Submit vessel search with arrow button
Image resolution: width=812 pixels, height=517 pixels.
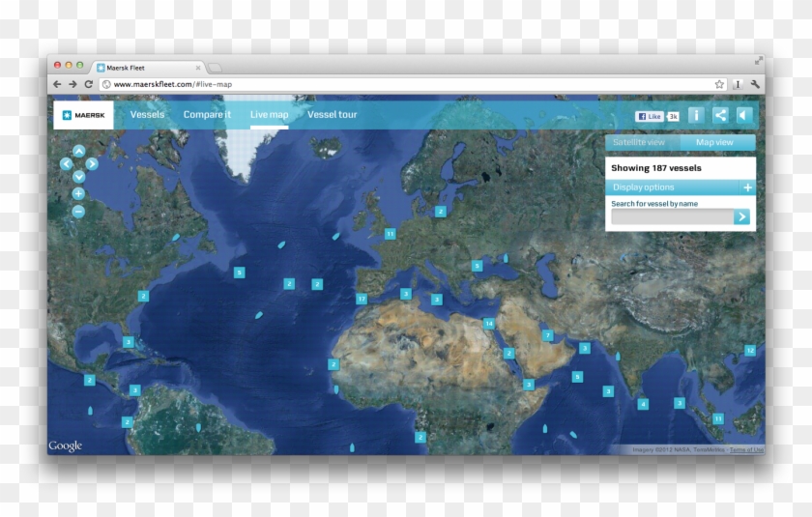741,217
